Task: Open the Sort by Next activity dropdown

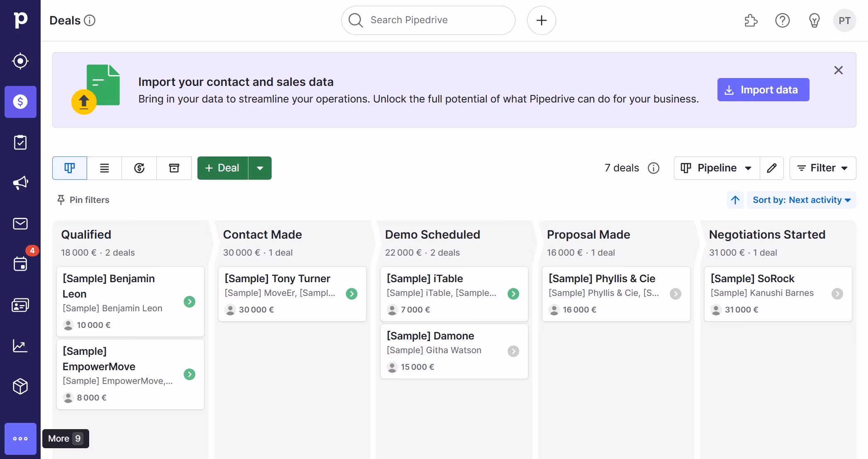Action: click(801, 200)
